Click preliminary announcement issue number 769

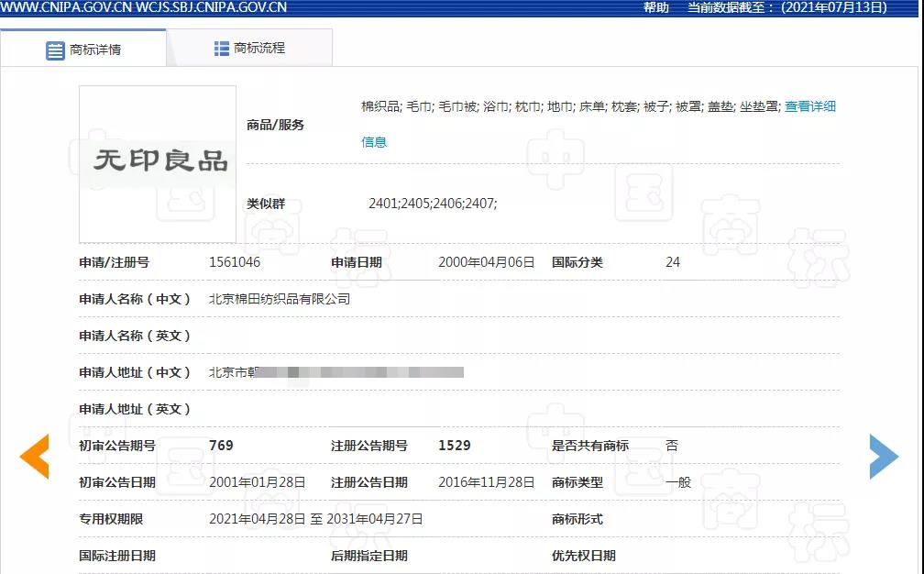[x=221, y=446]
